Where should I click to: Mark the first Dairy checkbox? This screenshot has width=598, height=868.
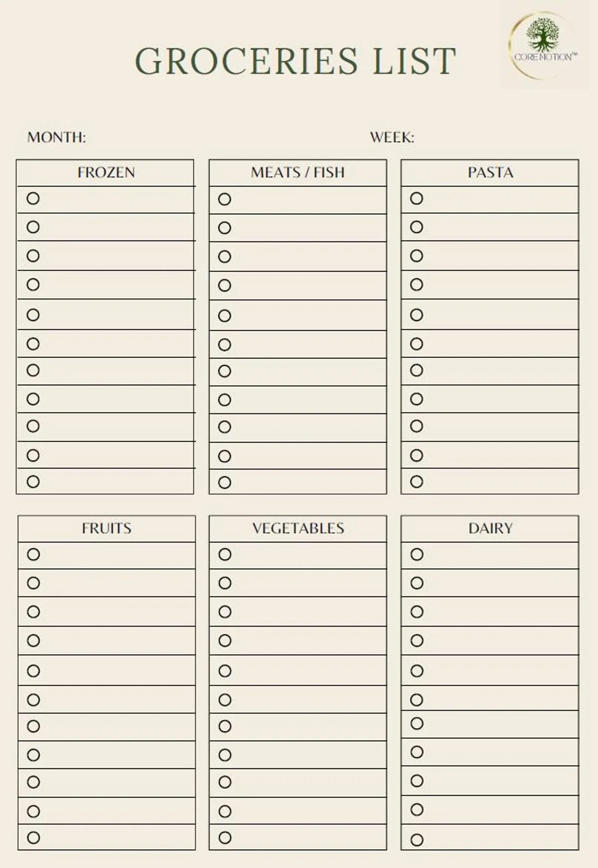point(417,554)
